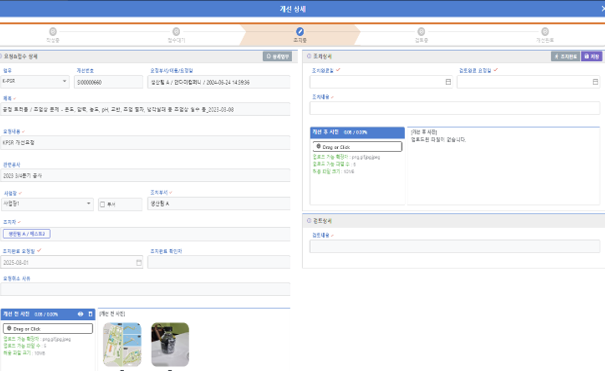Open the map image thumbnail

122,344
